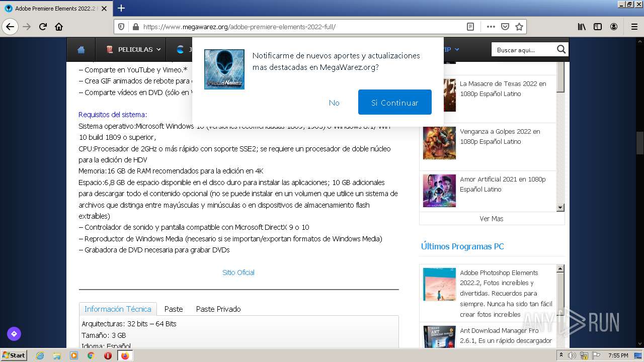The height and width of the screenshot is (362, 644).
Task: Accept notifications with Si Continuar
Action: pos(395,102)
